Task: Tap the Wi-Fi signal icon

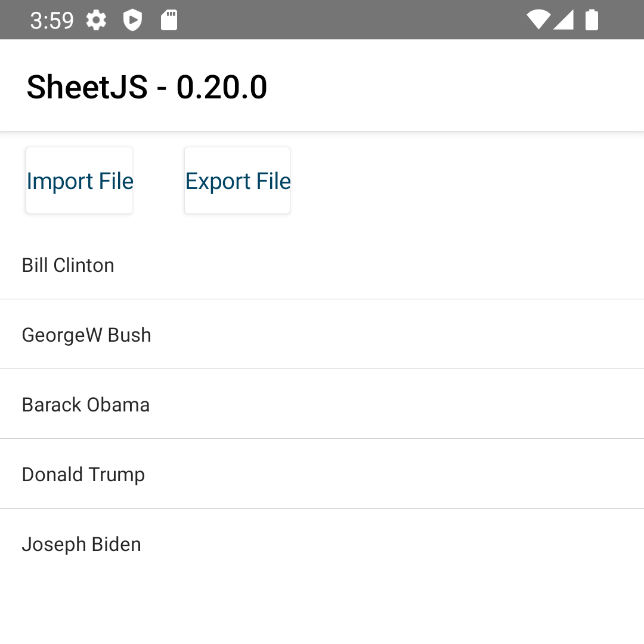Action: pos(538,20)
